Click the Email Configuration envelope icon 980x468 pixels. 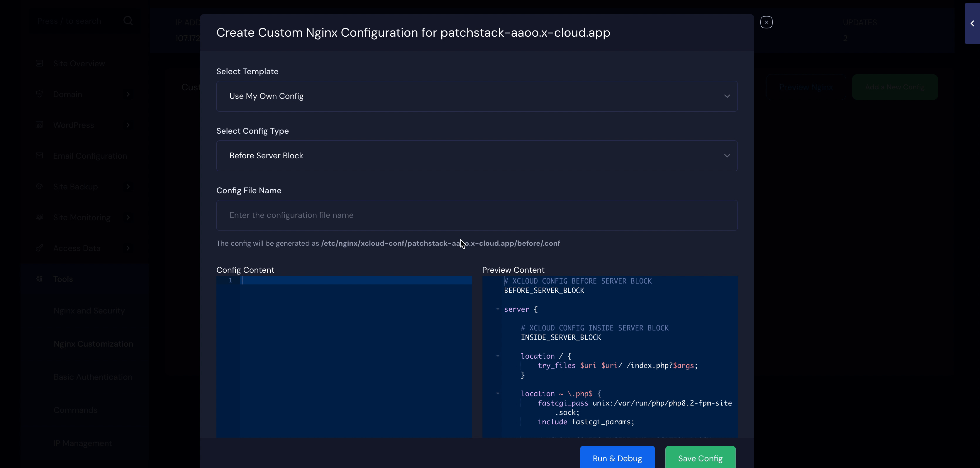click(x=39, y=156)
